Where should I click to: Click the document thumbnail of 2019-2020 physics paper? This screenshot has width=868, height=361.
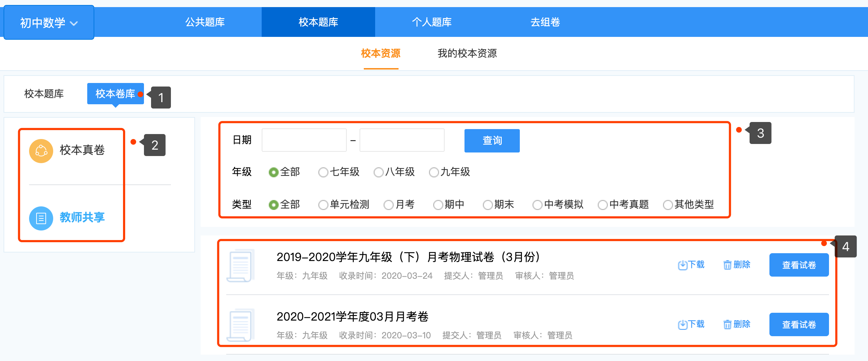click(241, 266)
